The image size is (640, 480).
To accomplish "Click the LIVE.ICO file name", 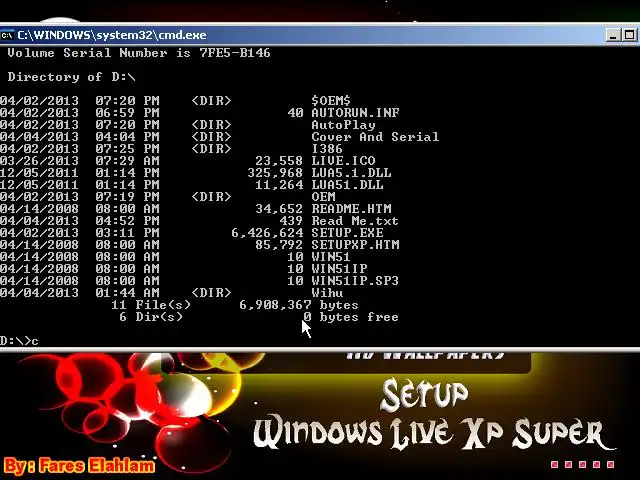I will [343, 161].
